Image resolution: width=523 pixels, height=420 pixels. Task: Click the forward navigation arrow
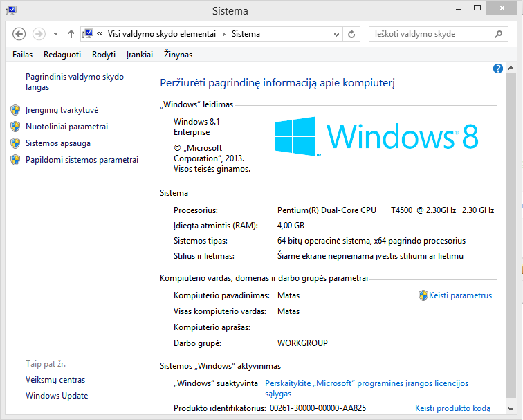[39, 34]
